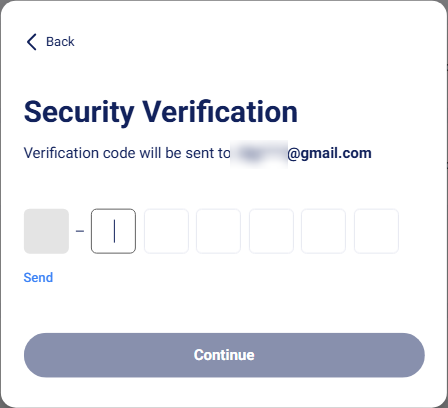Click the @gmail.com email domain text
The width and height of the screenshot is (448, 408).
point(329,154)
